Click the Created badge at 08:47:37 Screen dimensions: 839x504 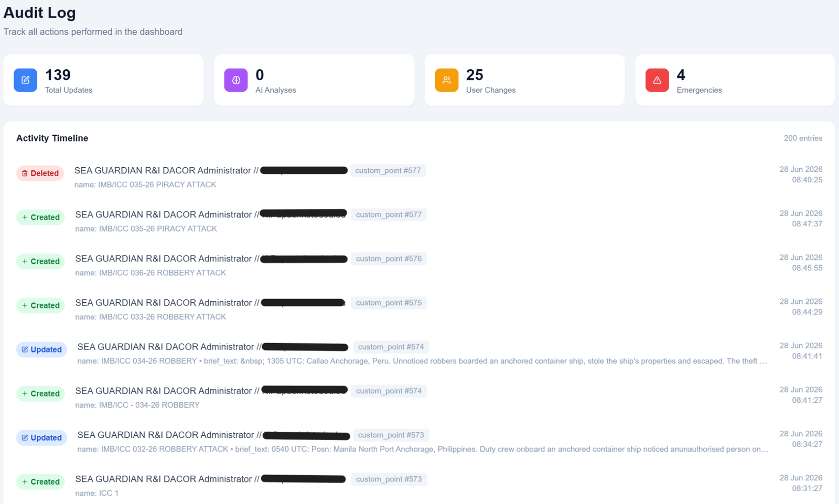(x=40, y=217)
